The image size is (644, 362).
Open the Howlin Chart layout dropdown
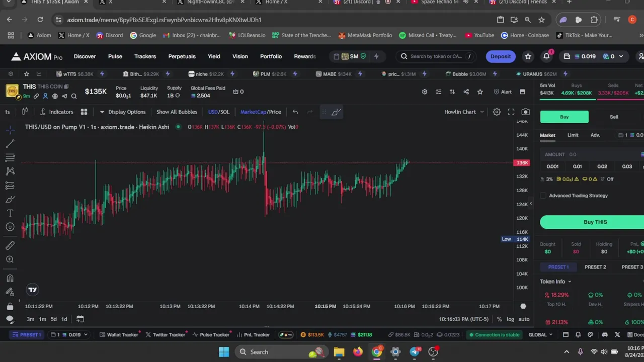point(464,112)
